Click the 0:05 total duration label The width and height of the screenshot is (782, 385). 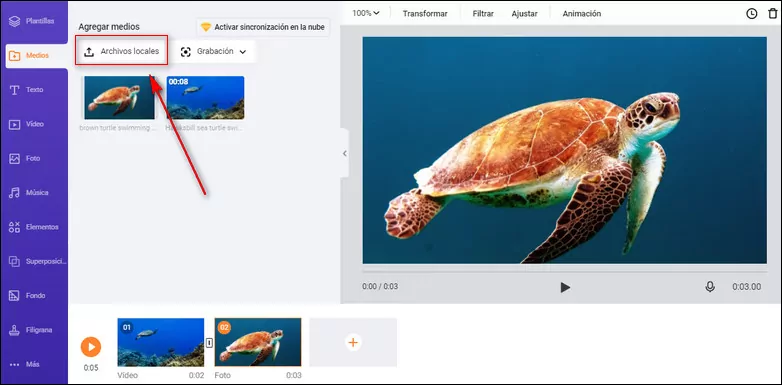(x=91, y=368)
